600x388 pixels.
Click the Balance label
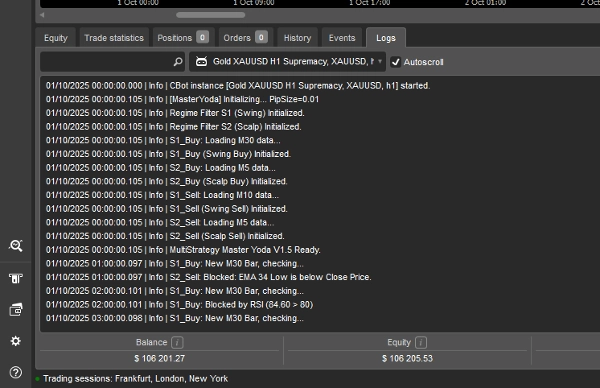click(x=152, y=342)
